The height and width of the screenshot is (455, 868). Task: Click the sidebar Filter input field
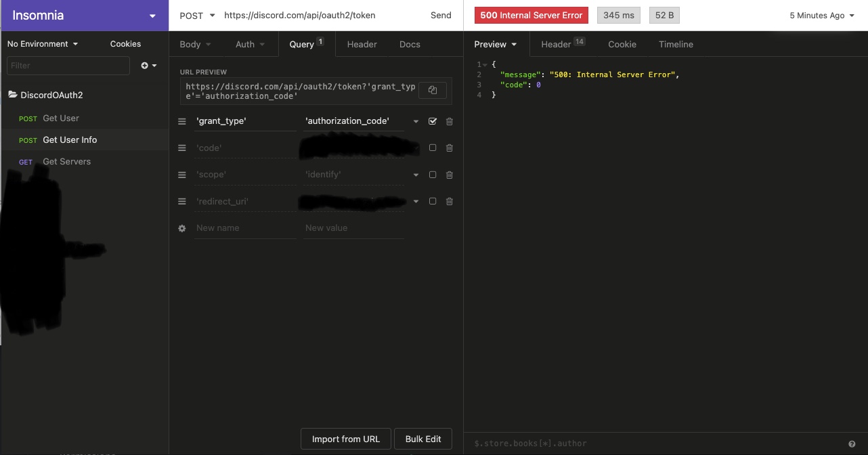68,66
